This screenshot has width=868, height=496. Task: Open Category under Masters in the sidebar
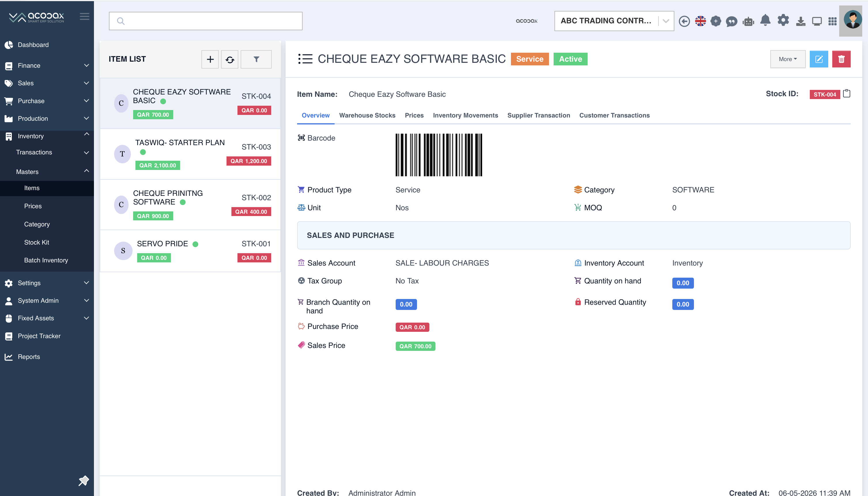47,224
